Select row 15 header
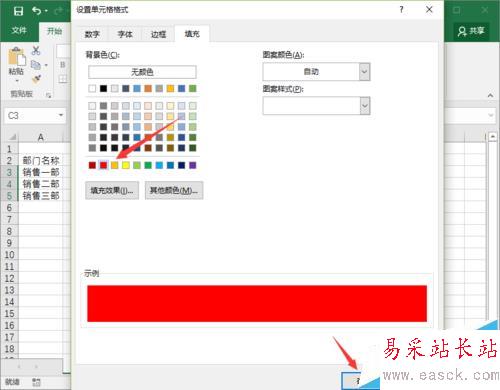This screenshot has width=500, height=390. [9, 314]
